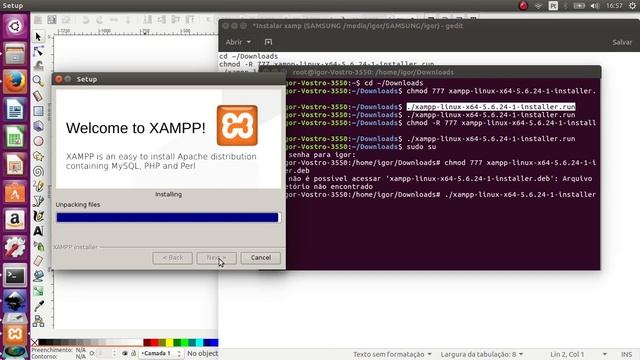This screenshot has height=360, width=640.
Task: Open Firefox from the launcher
Action: (15, 81)
